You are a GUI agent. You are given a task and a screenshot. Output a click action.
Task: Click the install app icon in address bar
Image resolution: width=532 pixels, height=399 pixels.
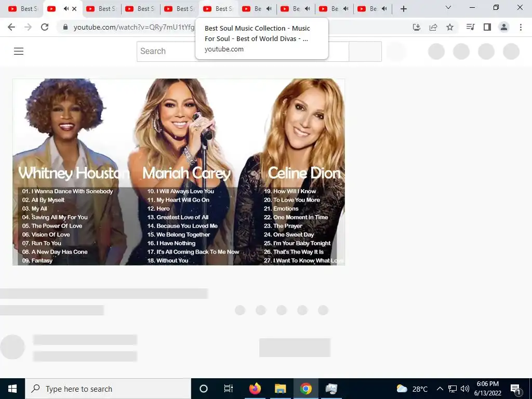(417, 27)
